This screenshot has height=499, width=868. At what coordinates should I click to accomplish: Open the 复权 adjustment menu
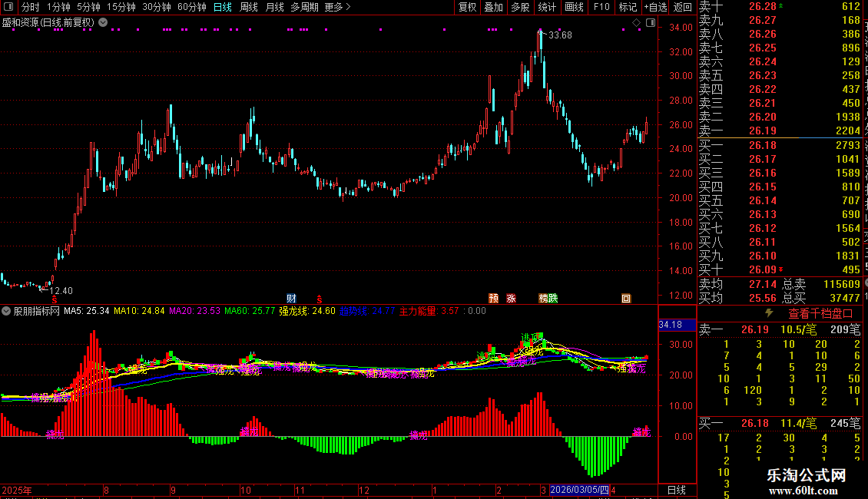pyautogui.click(x=467, y=7)
